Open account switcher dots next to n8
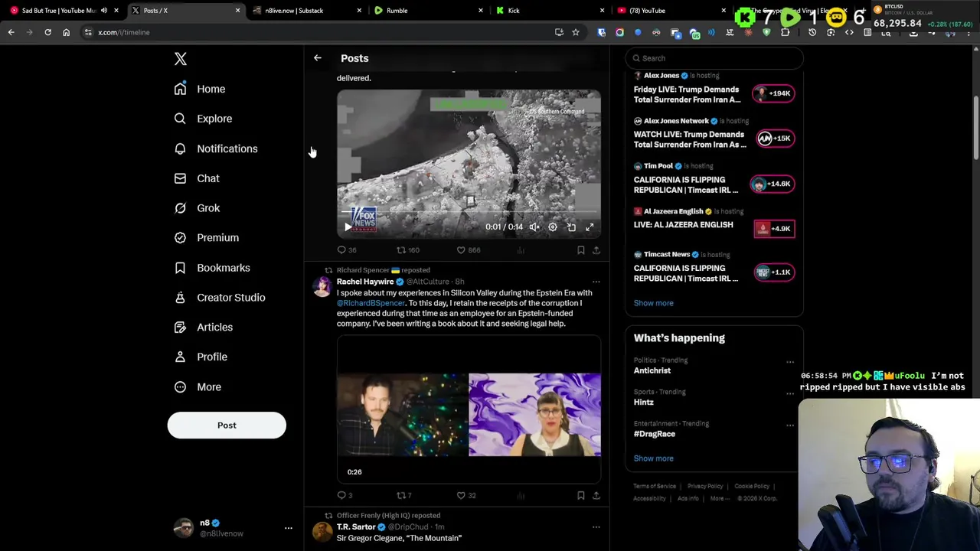 [289, 528]
